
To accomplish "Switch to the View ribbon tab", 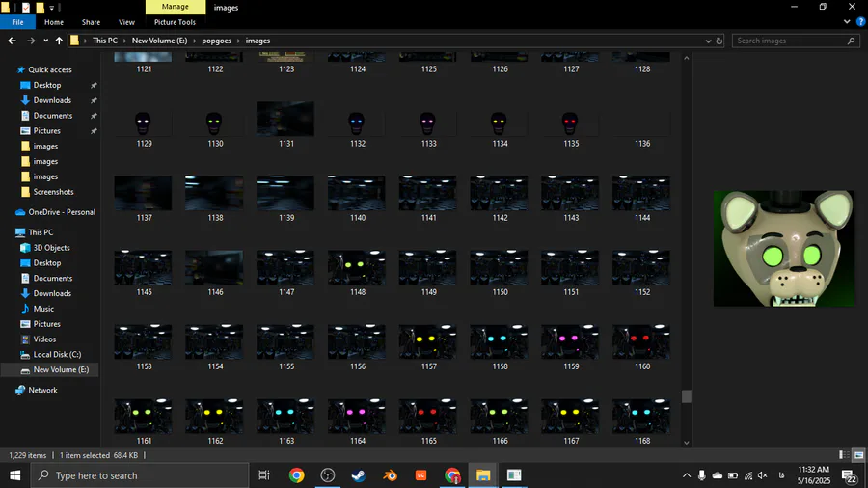I will 126,22.
